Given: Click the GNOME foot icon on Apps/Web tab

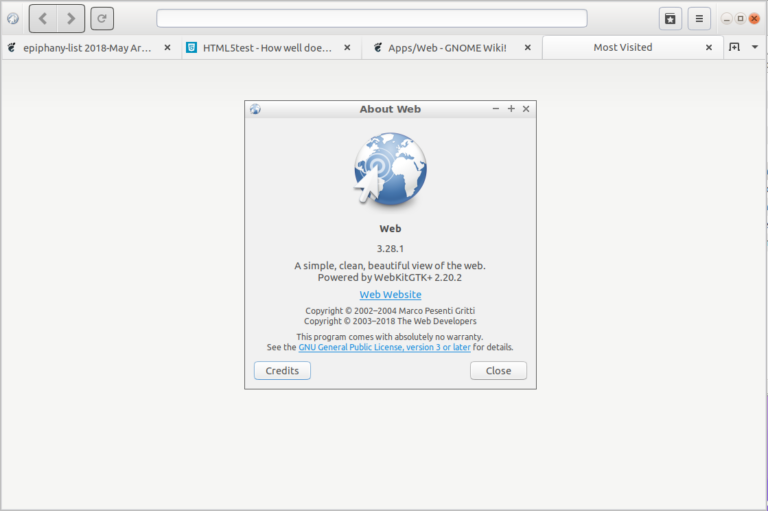Looking at the screenshot, I should [x=378, y=48].
